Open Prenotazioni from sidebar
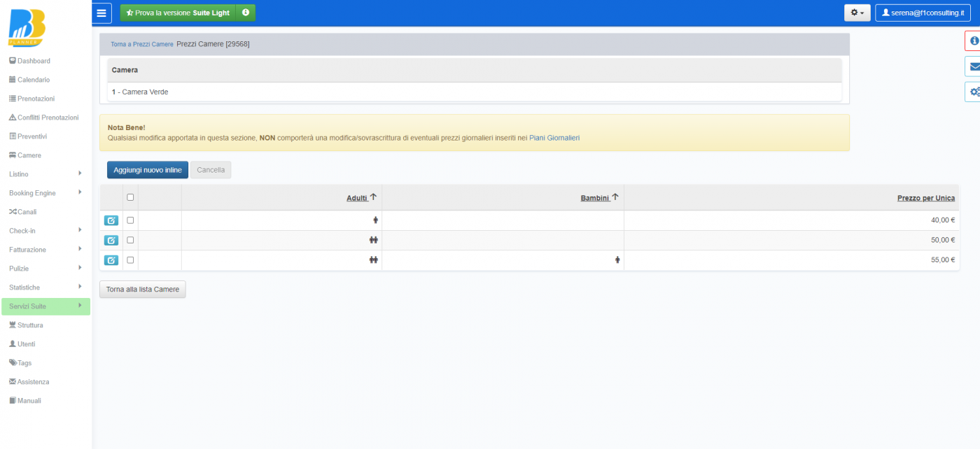This screenshot has height=449, width=980. [31, 99]
